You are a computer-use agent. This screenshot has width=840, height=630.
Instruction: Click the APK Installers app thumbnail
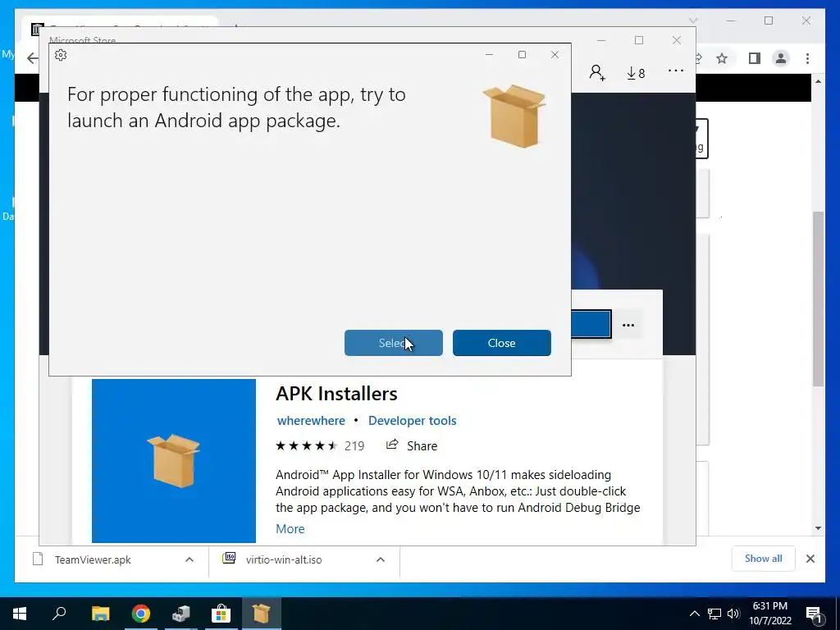tap(174, 461)
